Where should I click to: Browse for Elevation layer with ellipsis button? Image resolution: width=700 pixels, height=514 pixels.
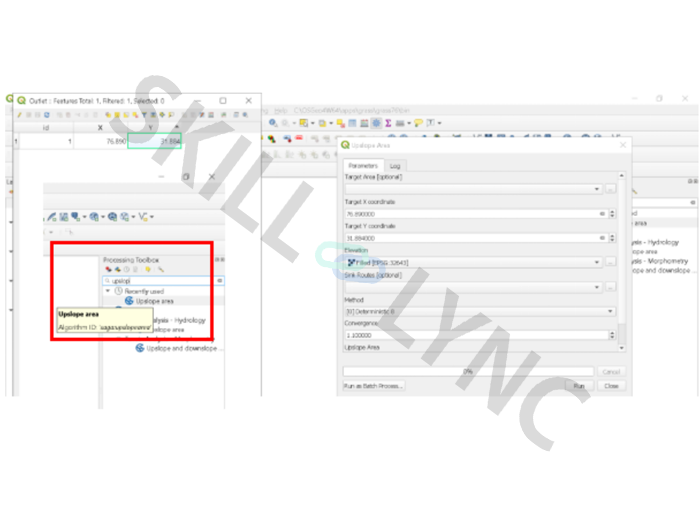tap(610, 262)
